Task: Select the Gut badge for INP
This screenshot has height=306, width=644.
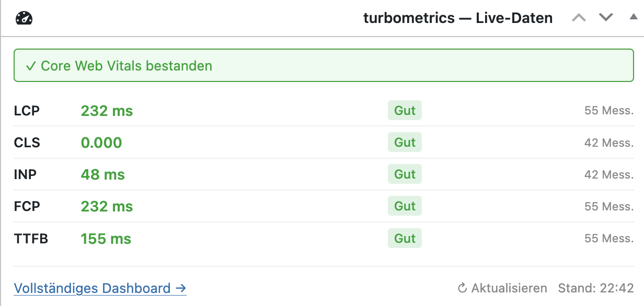Action: 405,174
